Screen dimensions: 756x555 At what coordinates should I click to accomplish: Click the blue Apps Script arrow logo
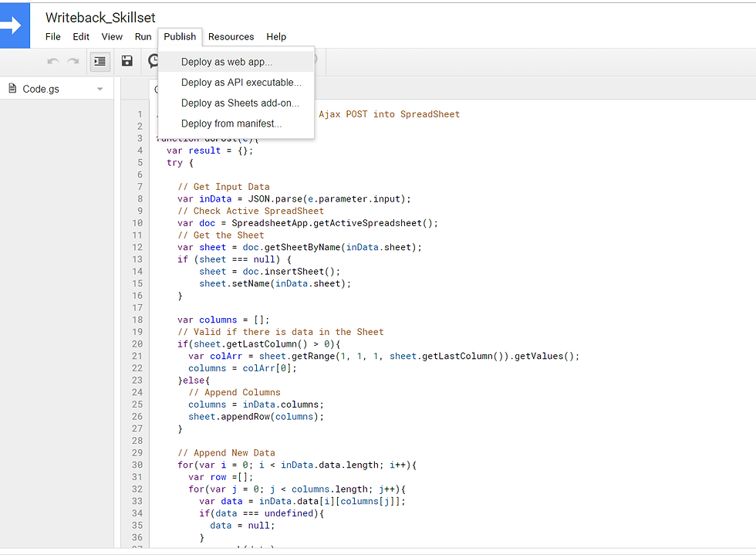(x=14, y=25)
